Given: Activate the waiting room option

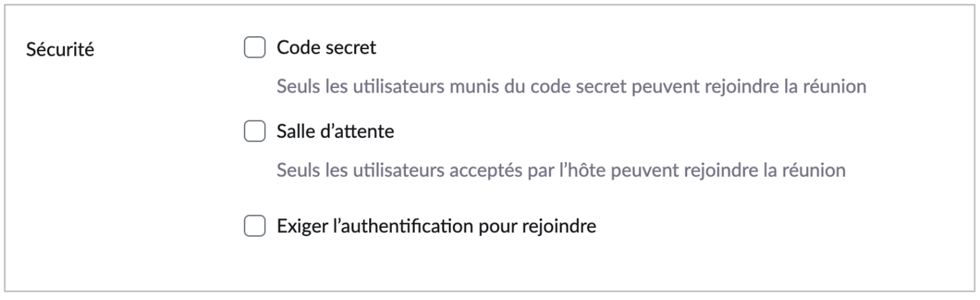Looking at the screenshot, I should pos(254,131).
